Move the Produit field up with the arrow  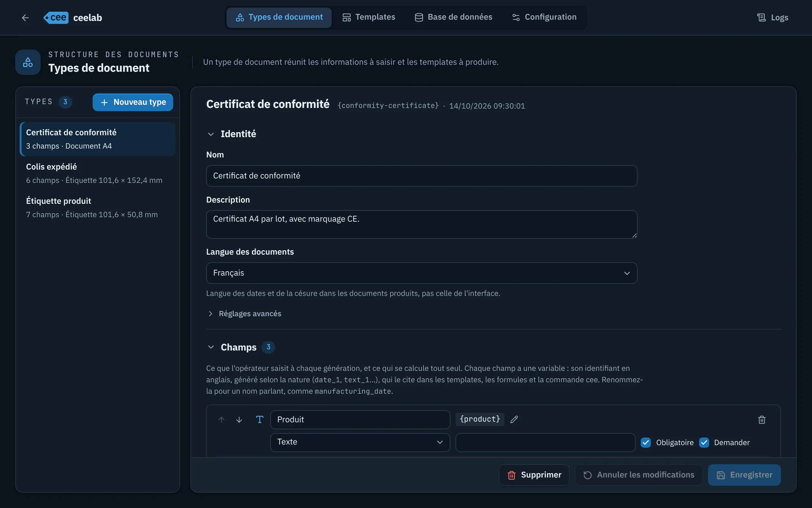pos(221,419)
